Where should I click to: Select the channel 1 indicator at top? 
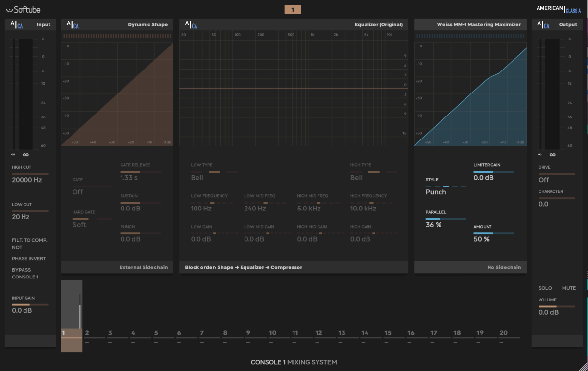(x=293, y=9)
